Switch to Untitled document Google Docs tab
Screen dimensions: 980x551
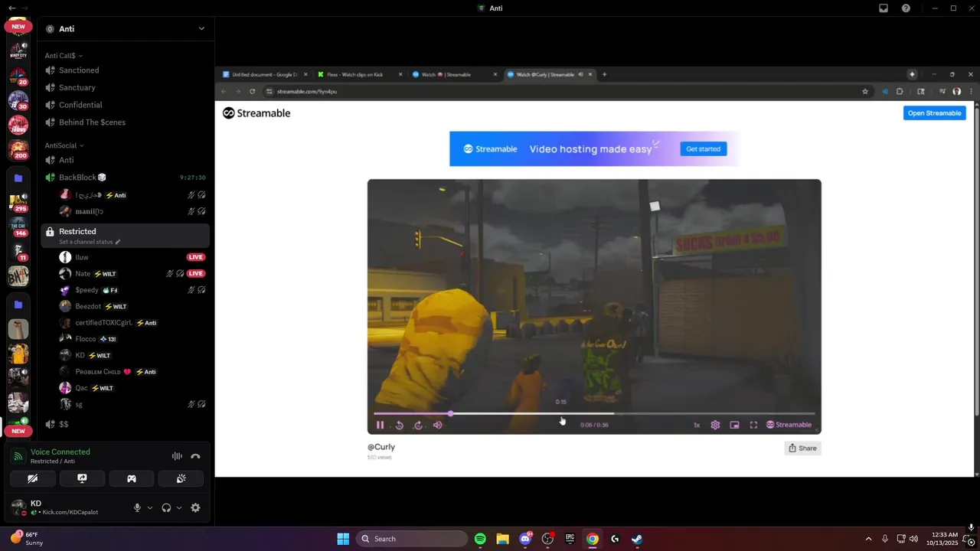[265, 74]
